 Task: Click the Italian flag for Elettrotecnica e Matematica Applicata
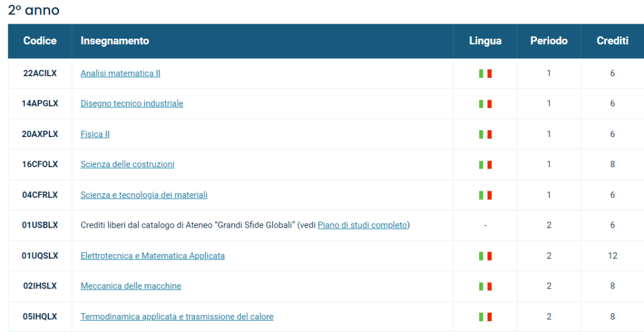[485, 256]
